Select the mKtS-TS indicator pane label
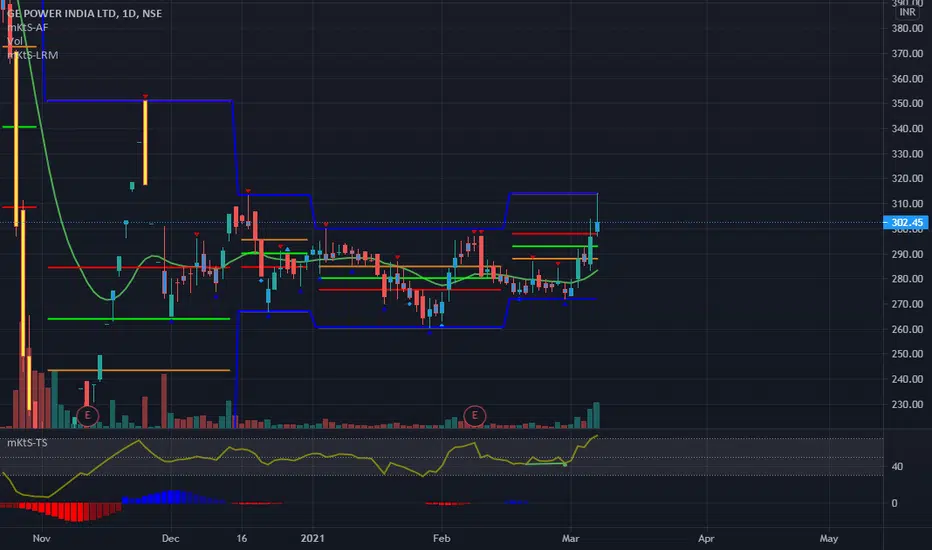This screenshot has height=550, width=932. [x=27, y=442]
